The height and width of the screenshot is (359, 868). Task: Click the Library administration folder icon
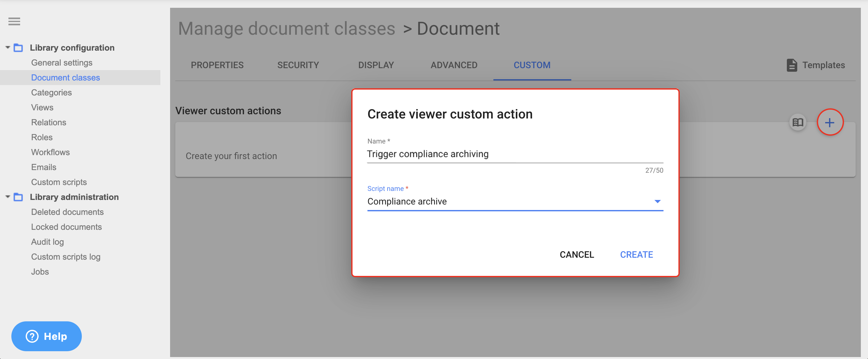(x=18, y=197)
